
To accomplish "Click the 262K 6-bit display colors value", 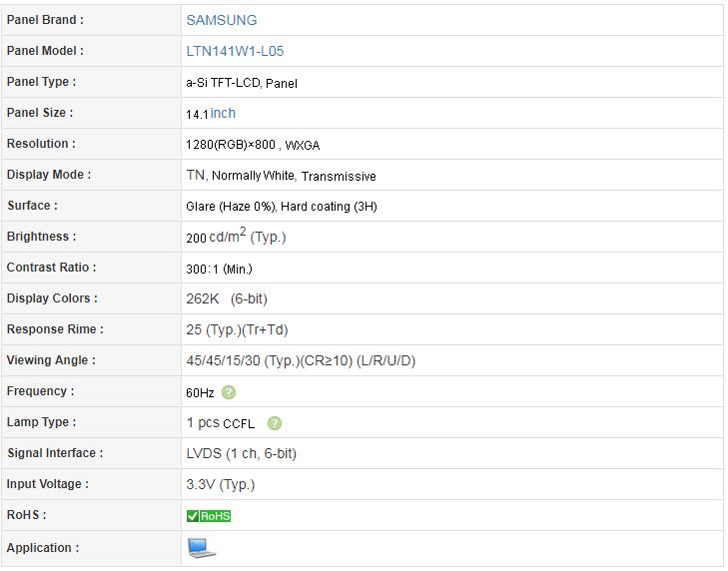I will [227, 298].
